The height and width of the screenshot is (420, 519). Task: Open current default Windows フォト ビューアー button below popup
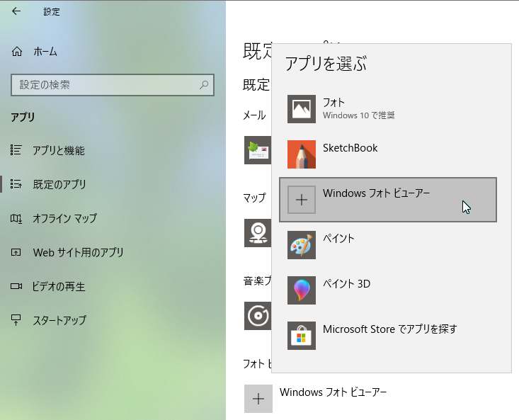(x=316, y=399)
